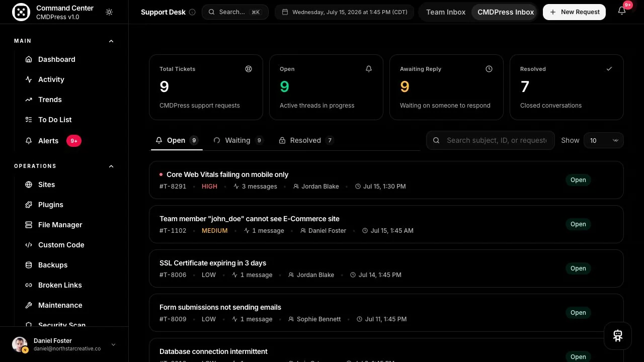The width and height of the screenshot is (644, 362).
Task: Click the calendar date and time display
Action: pos(345,12)
